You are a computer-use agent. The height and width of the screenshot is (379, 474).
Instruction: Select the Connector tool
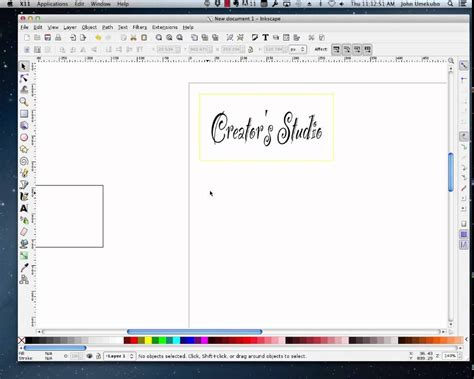pyautogui.click(x=24, y=279)
